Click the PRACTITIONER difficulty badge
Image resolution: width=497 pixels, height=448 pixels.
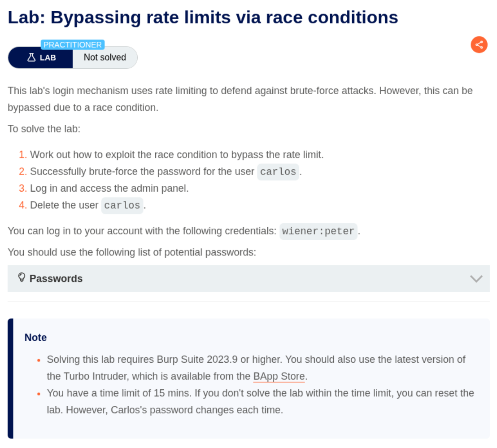pyautogui.click(x=72, y=45)
